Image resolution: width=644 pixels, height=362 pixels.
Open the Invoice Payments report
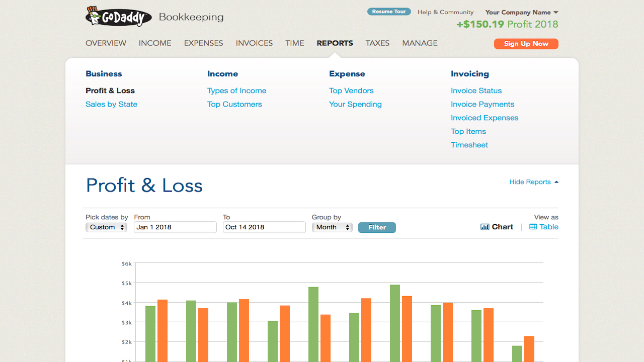point(482,104)
